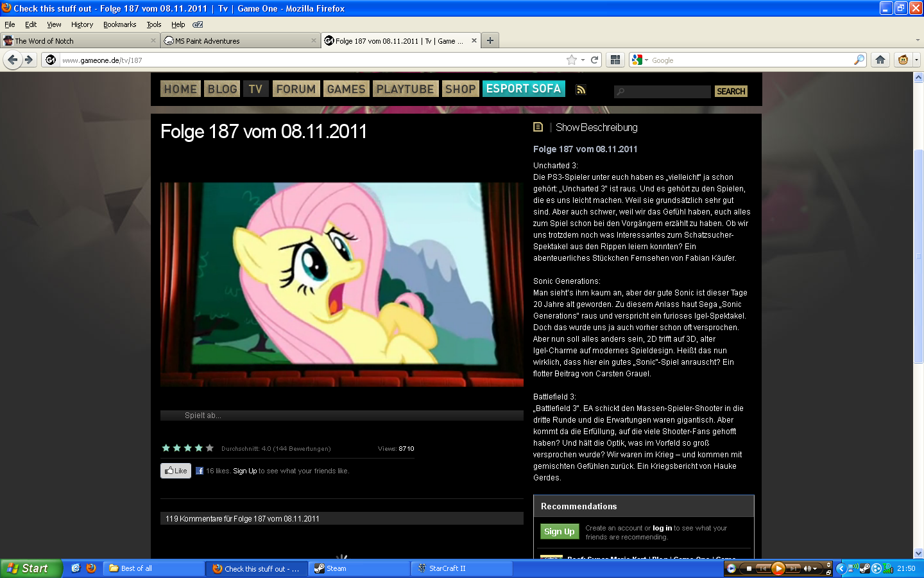This screenshot has width=924, height=578.
Task: Open the History menu
Action: pos(82,24)
